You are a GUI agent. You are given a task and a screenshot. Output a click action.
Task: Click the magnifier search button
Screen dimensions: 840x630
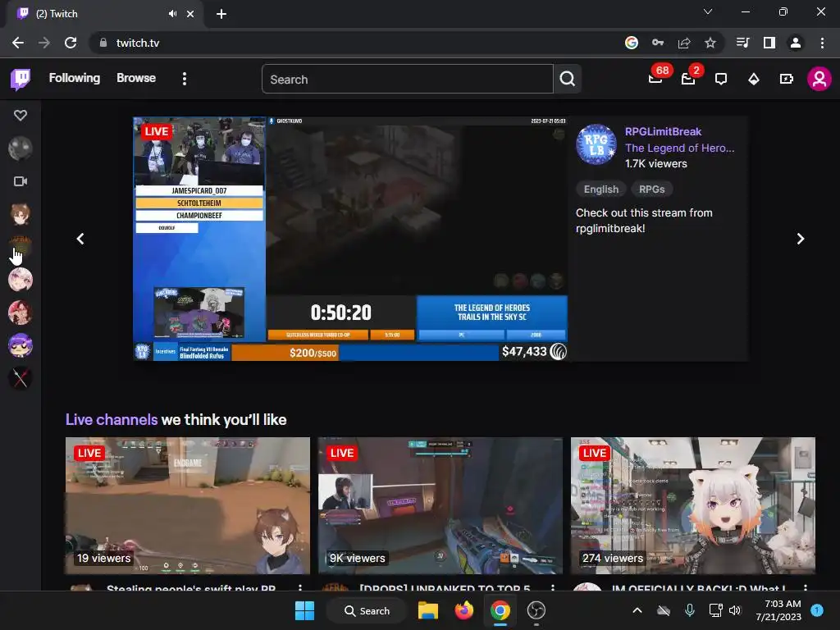coord(568,80)
